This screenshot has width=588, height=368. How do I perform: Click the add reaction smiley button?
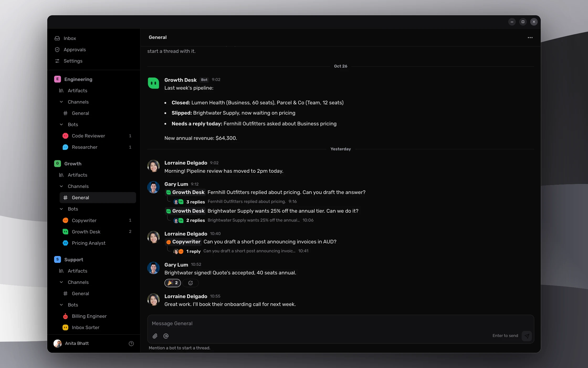[x=191, y=283]
